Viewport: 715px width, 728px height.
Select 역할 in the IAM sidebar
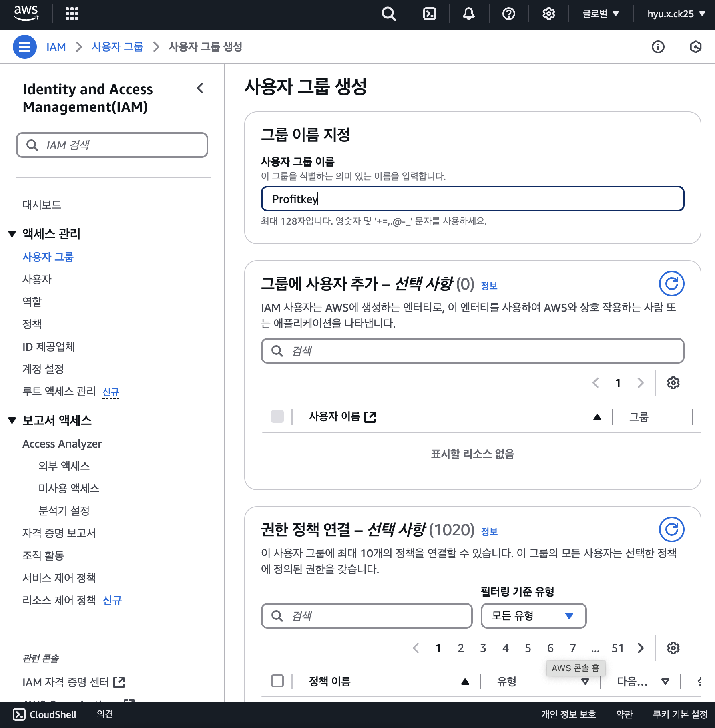click(x=32, y=302)
